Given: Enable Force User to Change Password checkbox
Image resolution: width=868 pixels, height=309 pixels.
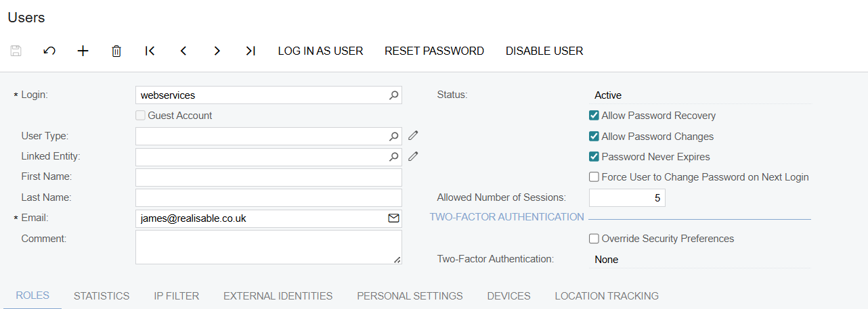Looking at the screenshot, I should coord(594,177).
